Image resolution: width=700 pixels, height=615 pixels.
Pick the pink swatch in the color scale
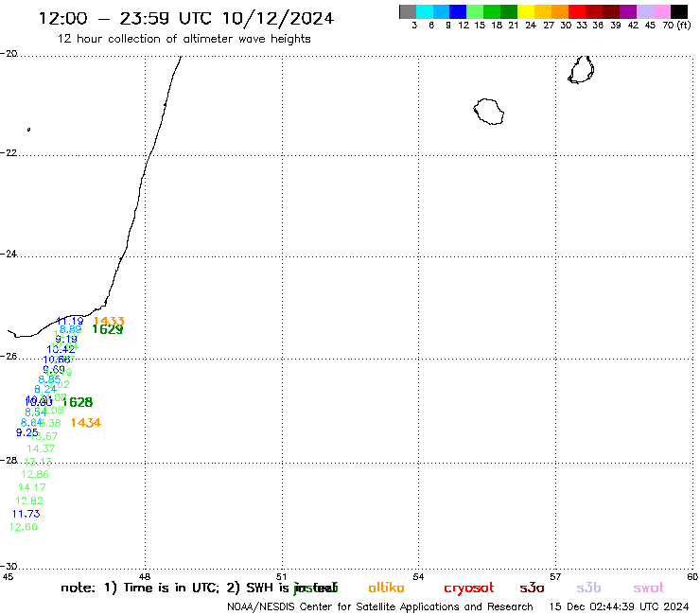[662, 11]
